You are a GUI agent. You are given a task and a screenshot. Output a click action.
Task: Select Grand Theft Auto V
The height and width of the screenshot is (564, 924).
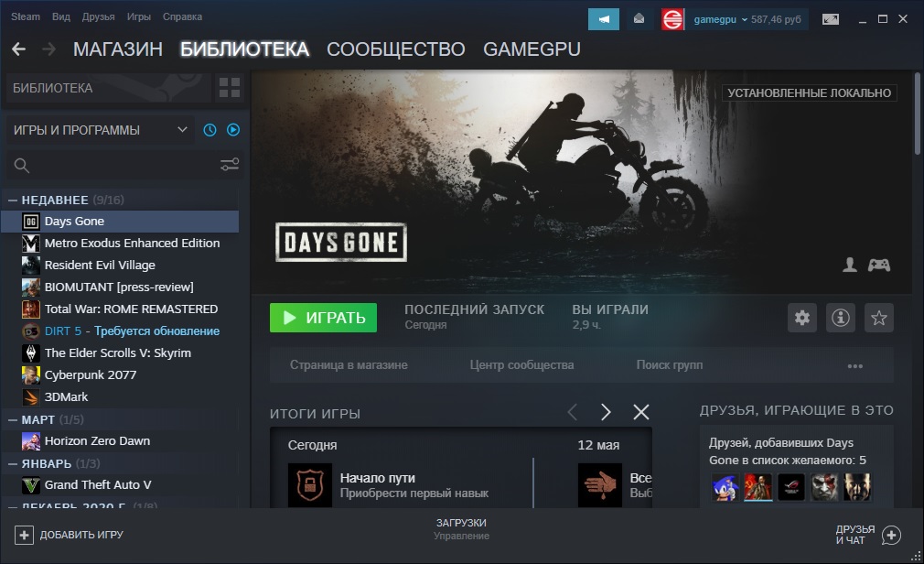[121, 485]
